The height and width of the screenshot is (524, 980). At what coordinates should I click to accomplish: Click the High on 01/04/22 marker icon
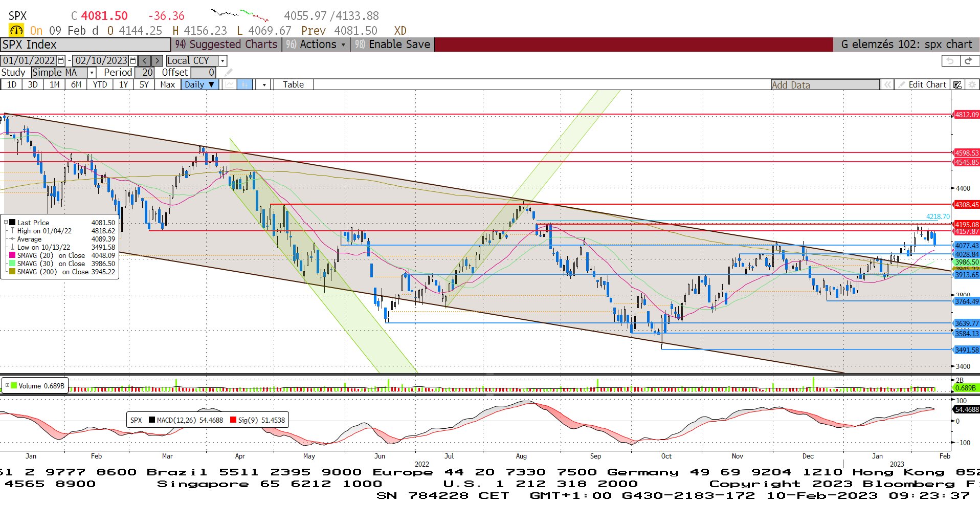(12, 231)
